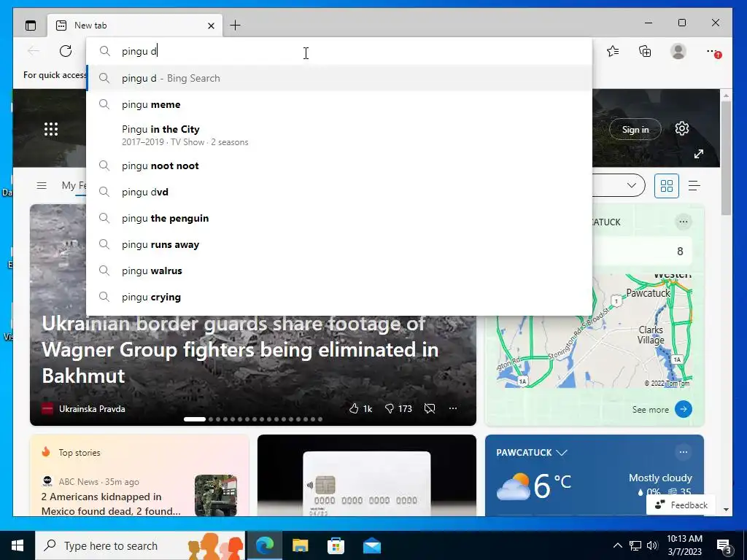The width and height of the screenshot is (747, 560).
Task: Open the credit card ad thumbnail
Action: pos(367,475)
